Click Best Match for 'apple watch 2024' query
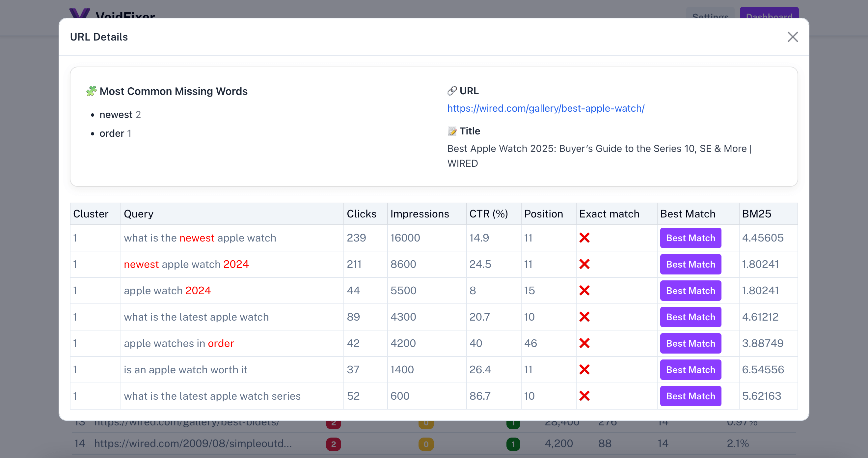The width and height of the screenshot is (868, 458). [x=690, y=290]
